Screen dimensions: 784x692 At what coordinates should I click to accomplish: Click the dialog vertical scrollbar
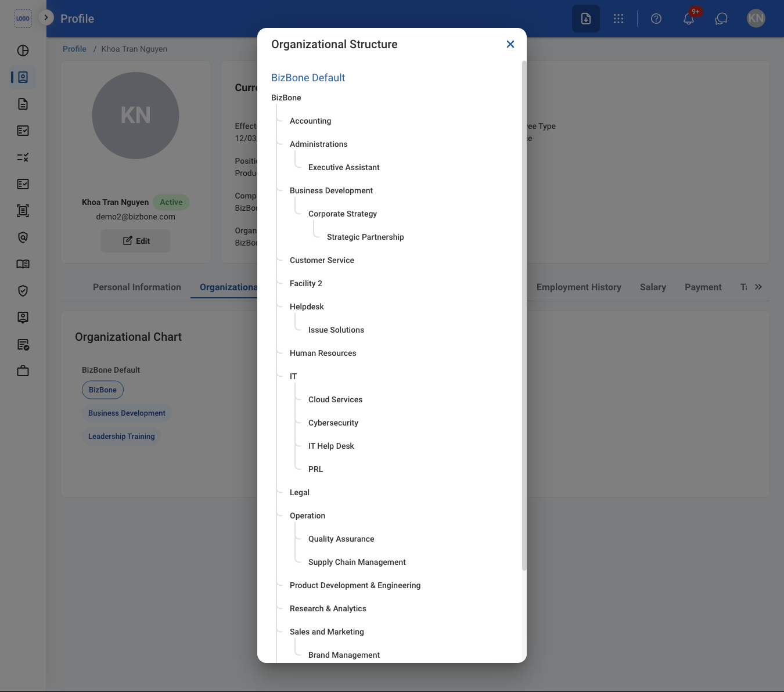tap(524, 315)
